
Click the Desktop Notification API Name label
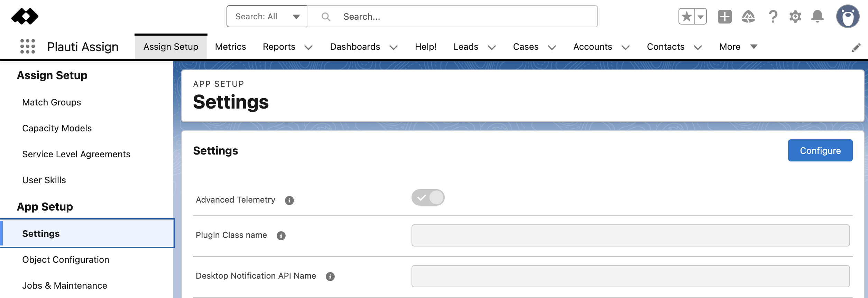coord(256,276)
